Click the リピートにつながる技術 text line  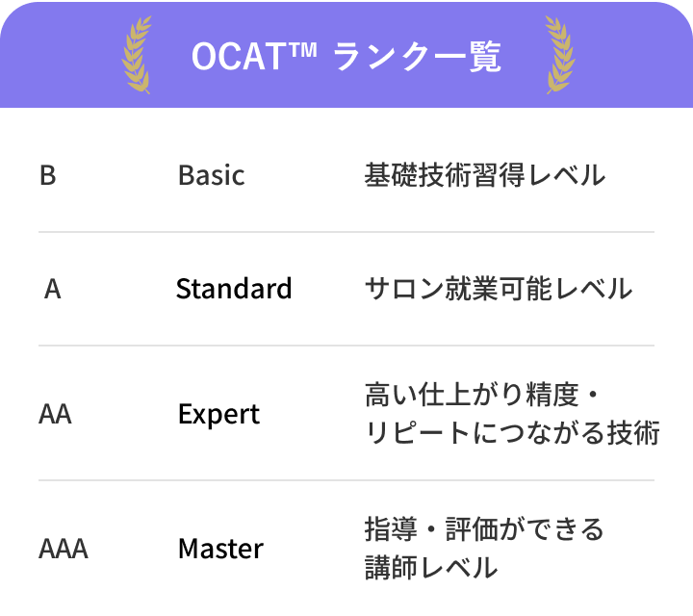point(512,433)
